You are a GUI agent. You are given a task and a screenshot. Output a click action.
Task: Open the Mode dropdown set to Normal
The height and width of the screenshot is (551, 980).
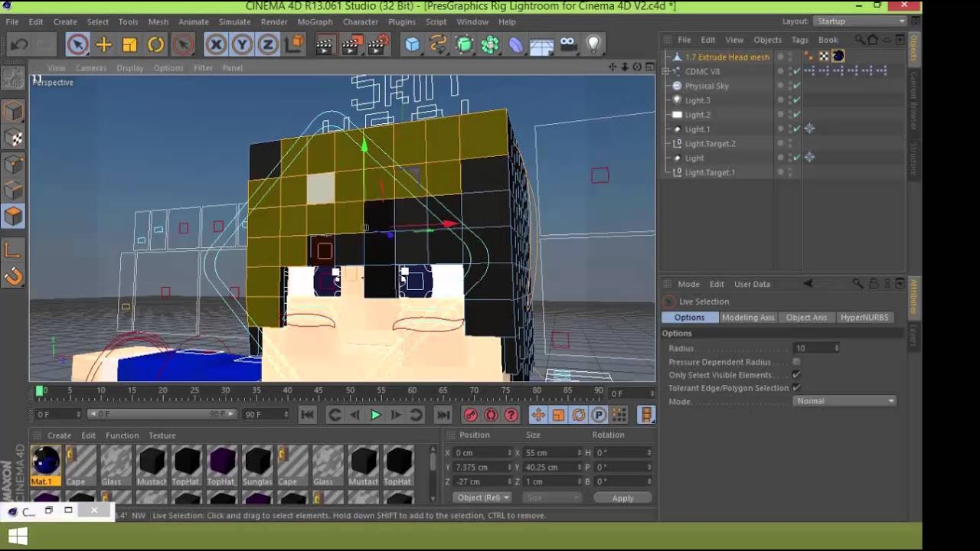click(x=844, y=401)
